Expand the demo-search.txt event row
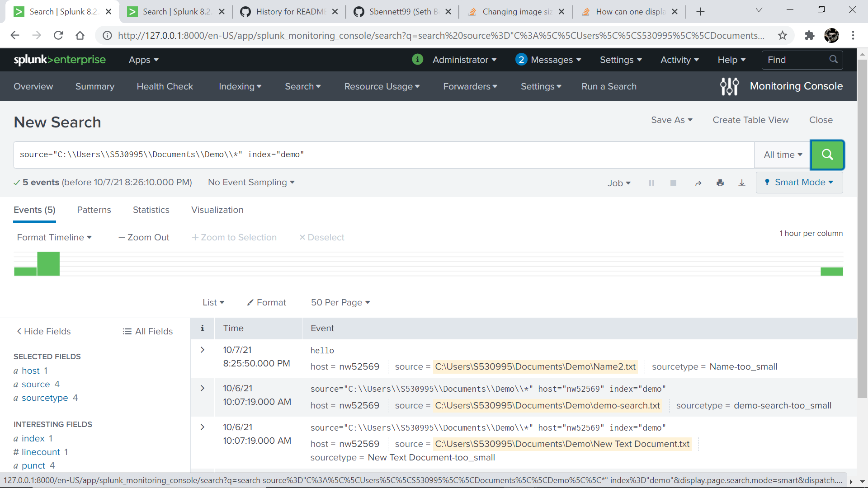 (x=203, y=388)
